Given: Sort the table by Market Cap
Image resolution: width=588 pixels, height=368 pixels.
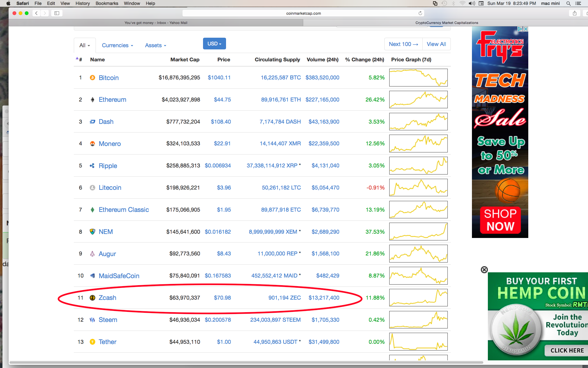Looking at the screenshot, I should 185,59.
